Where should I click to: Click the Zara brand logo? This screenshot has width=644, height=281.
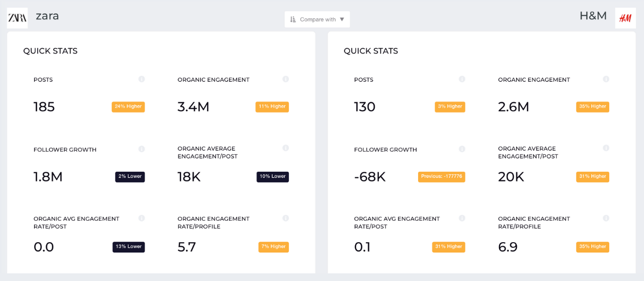(17, 18)
